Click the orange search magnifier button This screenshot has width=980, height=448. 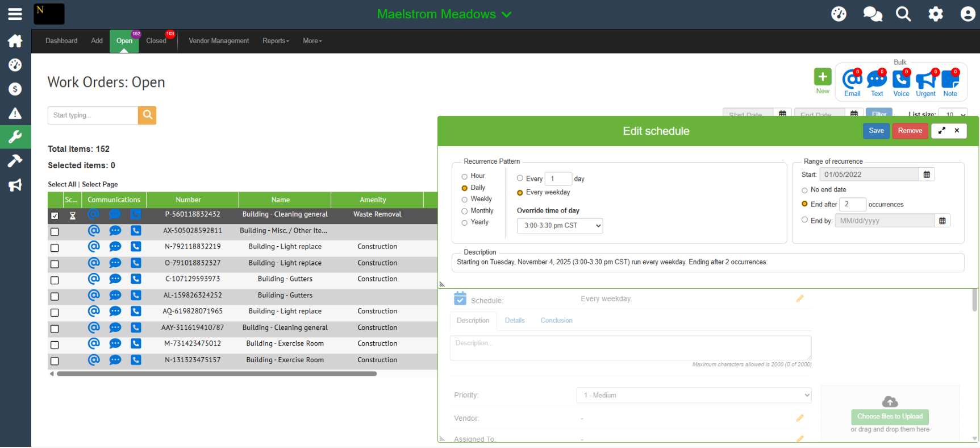[147, 115]
